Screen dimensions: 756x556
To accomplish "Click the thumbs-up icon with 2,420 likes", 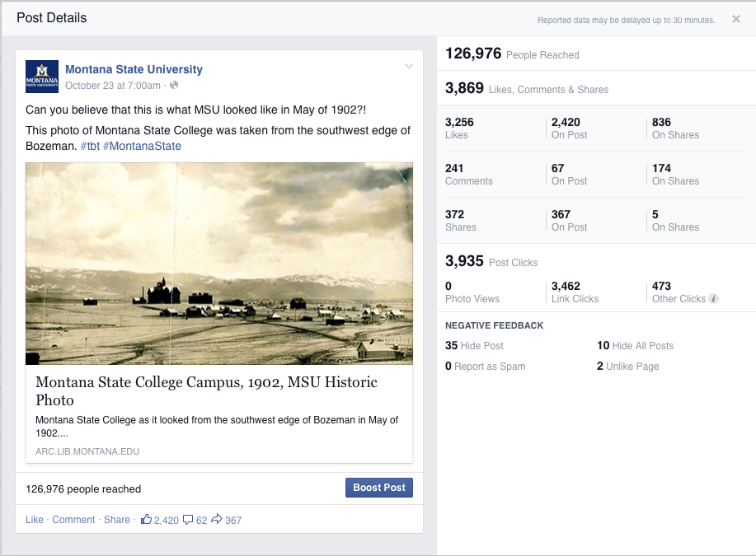I will pyautogui.click(x=146, y=519).
